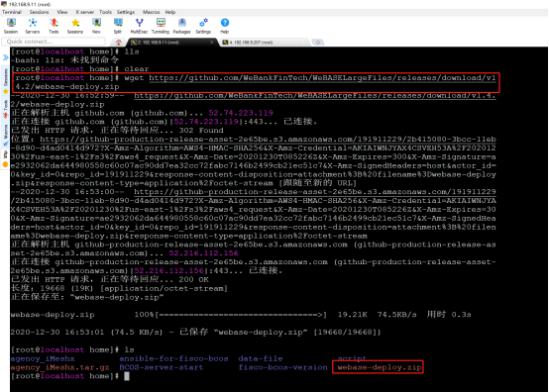Open the Sftp sidebar tab

(5, 159)
